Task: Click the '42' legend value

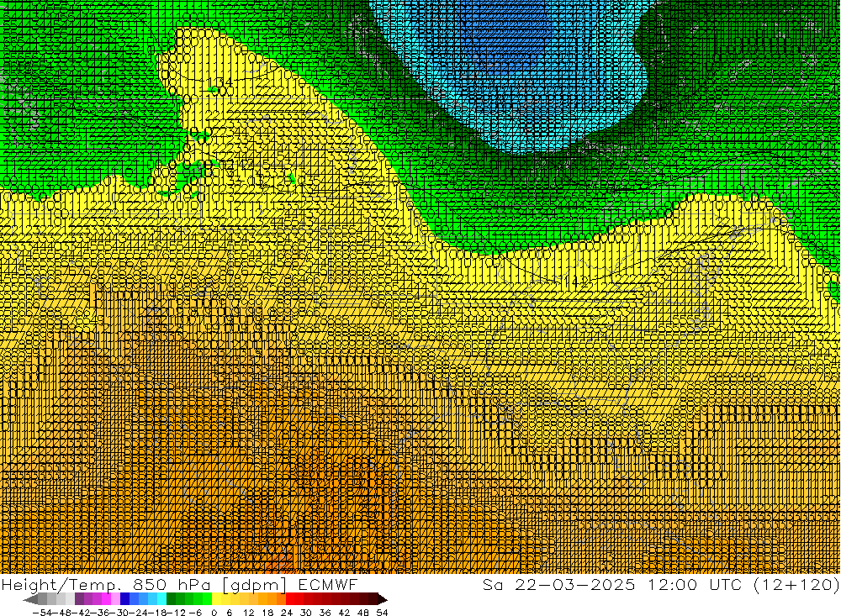Action: (x=344, y=613)
